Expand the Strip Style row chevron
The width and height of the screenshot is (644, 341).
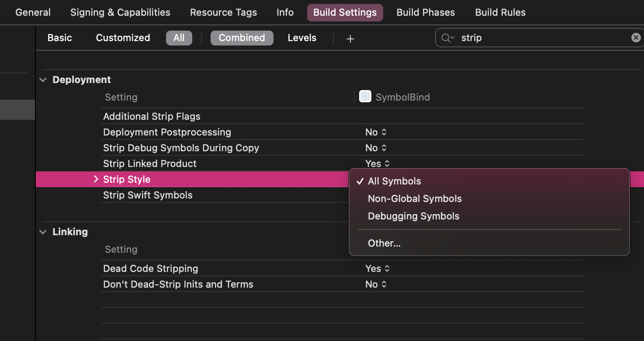click(96, 179)
